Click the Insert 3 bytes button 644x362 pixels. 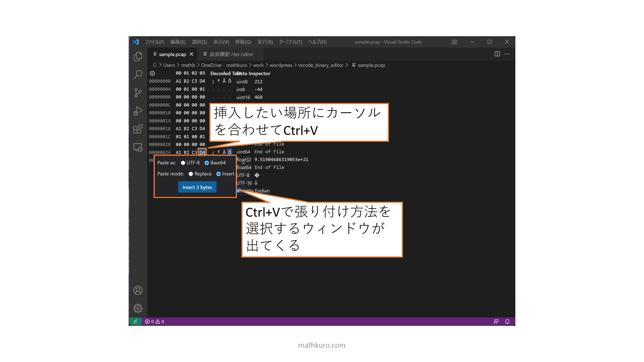[197, 187]
